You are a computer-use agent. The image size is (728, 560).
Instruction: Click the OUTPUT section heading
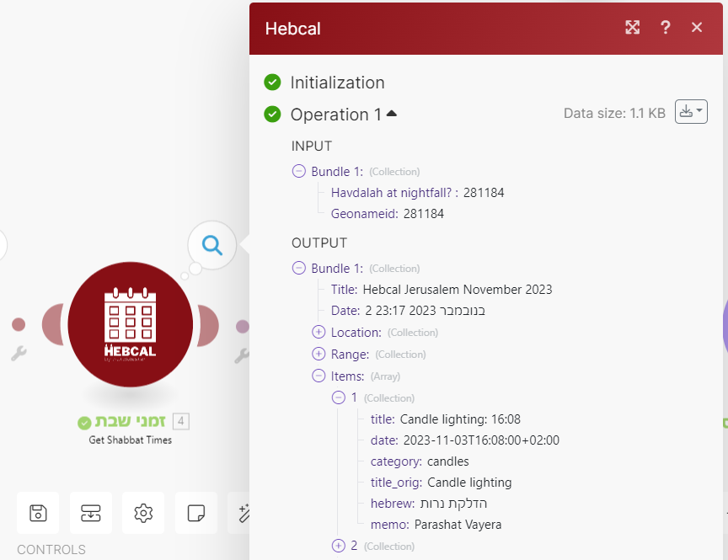pos(319,243)
